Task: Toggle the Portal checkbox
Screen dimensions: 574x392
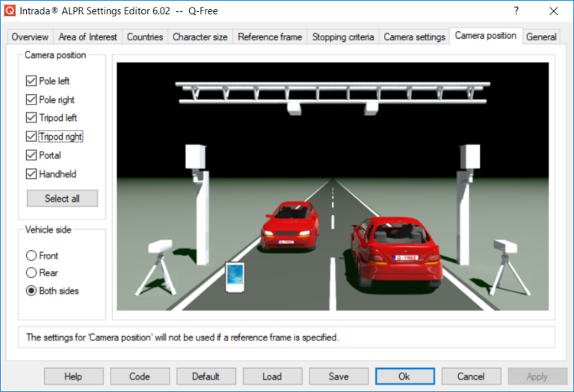Action: (31, 155)
